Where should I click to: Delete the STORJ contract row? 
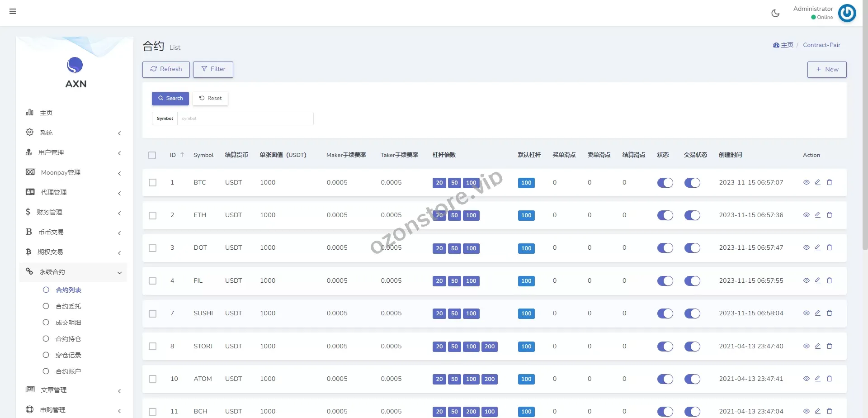(829, 346)
